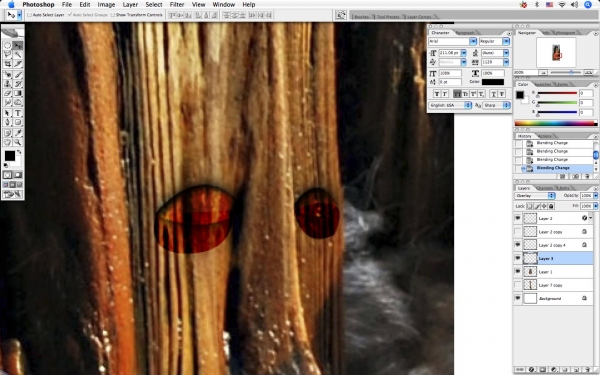Select the Move tool in toolbox

18,46
